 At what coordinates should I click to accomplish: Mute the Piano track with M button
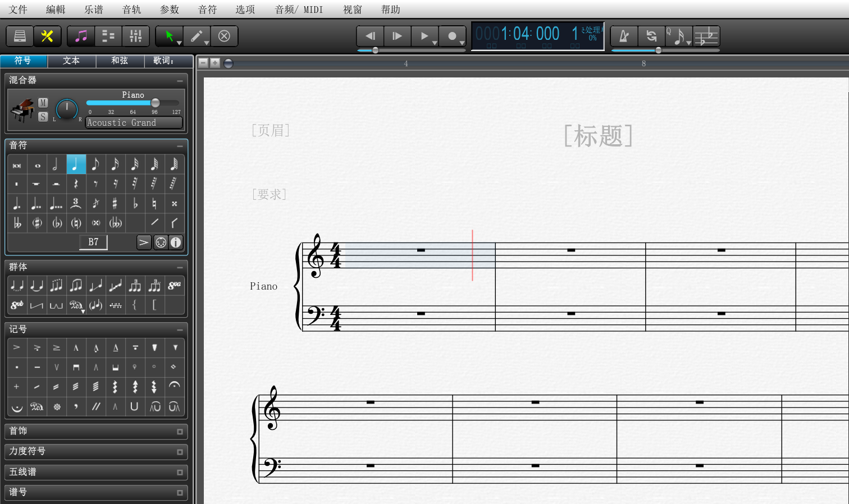(x=43, y=103)
